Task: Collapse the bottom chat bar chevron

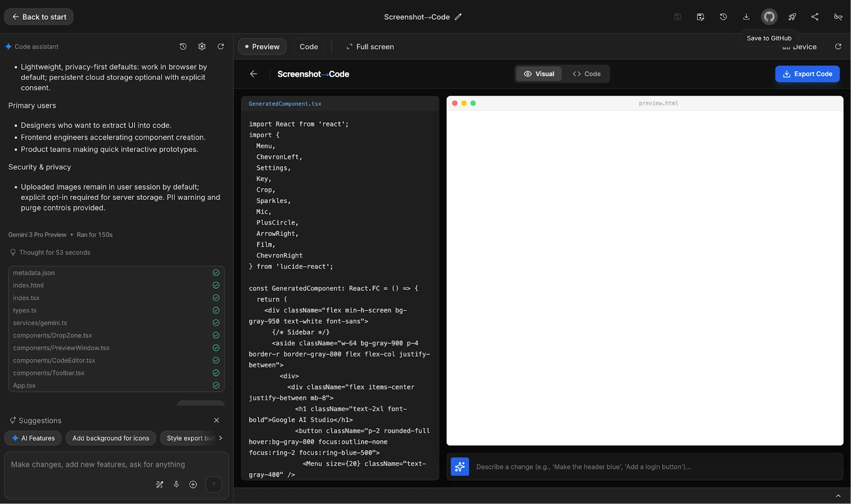Action: (x=839, y=495)
